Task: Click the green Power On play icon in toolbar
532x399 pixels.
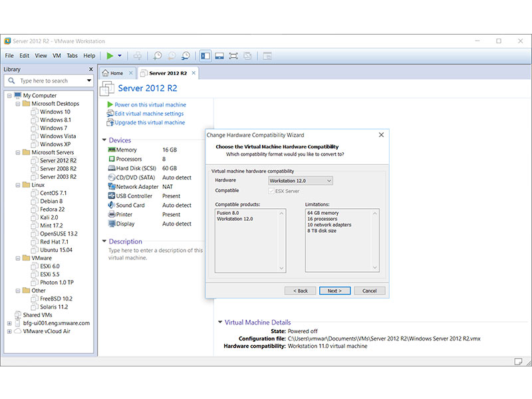Action: click(x=110, y=56)
